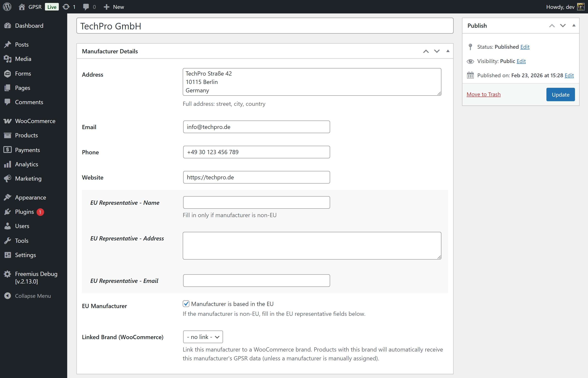Click the Move to Trash link

483,94
